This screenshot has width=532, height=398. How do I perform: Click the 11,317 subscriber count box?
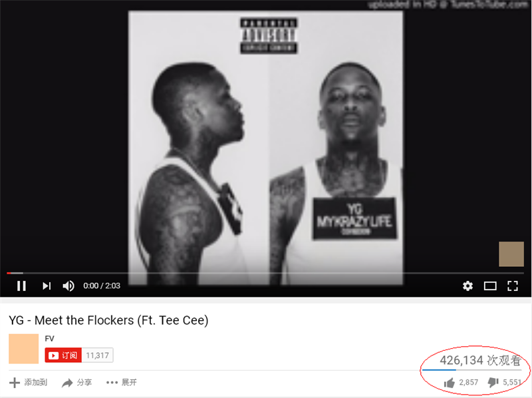point(97,355)
